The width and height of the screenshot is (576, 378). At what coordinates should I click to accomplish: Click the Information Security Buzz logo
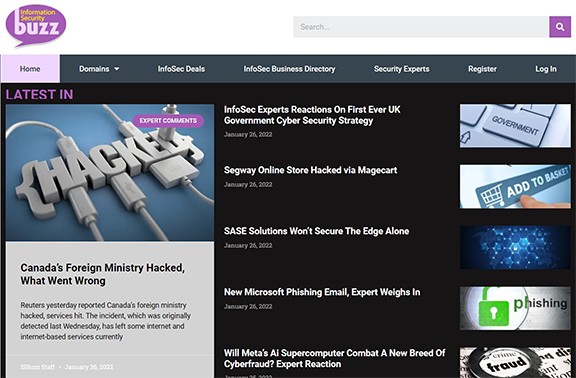point(36,25)
